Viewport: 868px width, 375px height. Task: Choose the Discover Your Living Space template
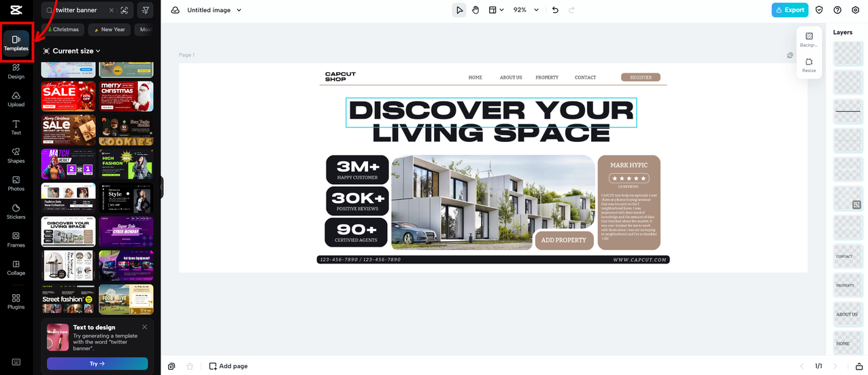pos(68,231)
